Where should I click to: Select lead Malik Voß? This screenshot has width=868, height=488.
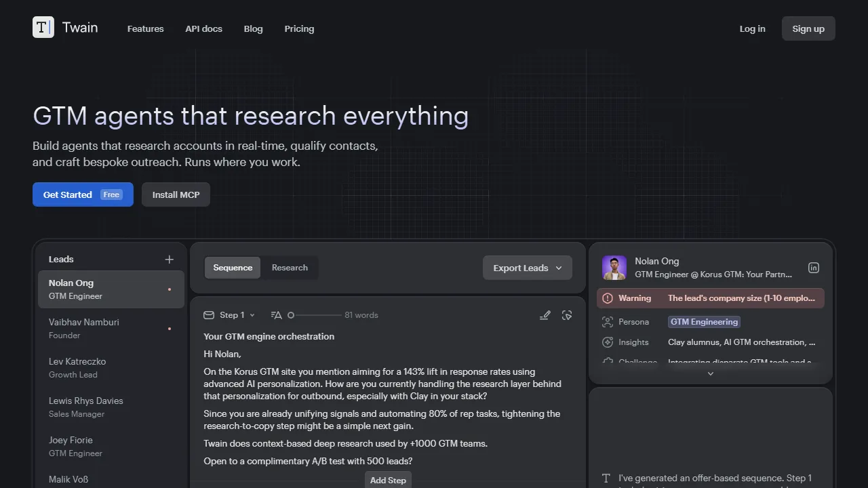(x=111, y=479)
